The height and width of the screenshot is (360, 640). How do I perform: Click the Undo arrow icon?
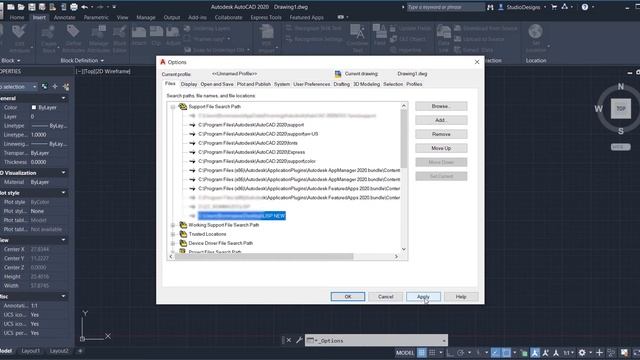tap(84, 7)
